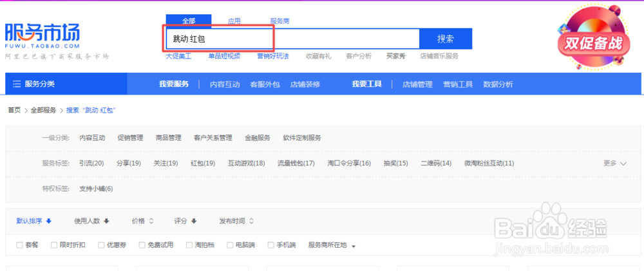Filter by 内容互动 first-level category
644x271 pixels.
[x=92, y=138]
